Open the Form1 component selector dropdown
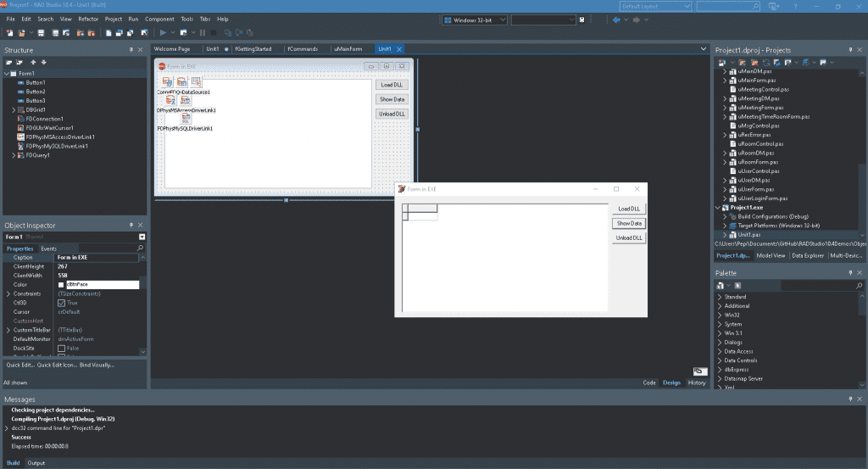868x469 pixels. [x=142, y=237]
